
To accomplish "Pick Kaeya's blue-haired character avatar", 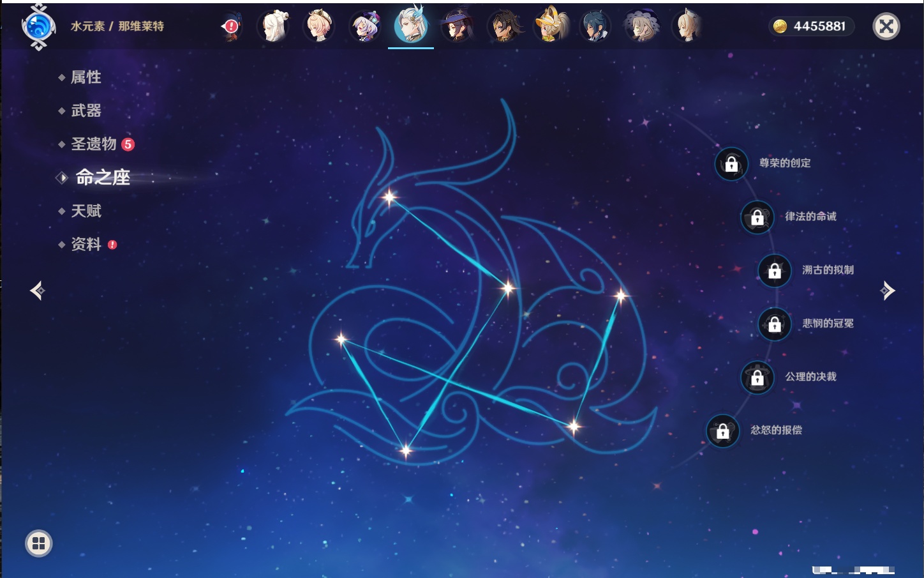I will 595,27.
